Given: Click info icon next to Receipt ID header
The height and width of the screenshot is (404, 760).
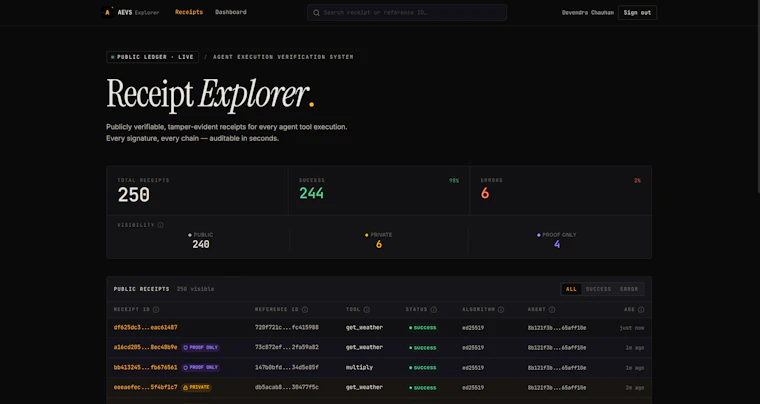Looking at the screenshot, I should [156, 310].
